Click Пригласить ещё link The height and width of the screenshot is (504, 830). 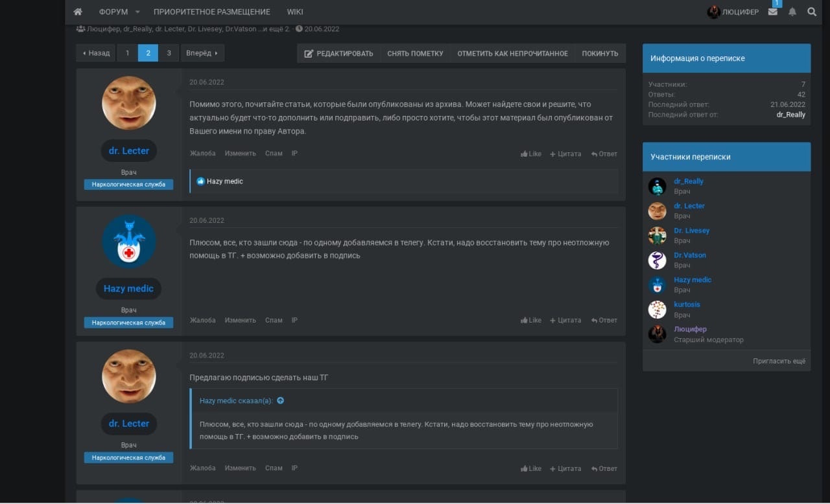[779, 361]
